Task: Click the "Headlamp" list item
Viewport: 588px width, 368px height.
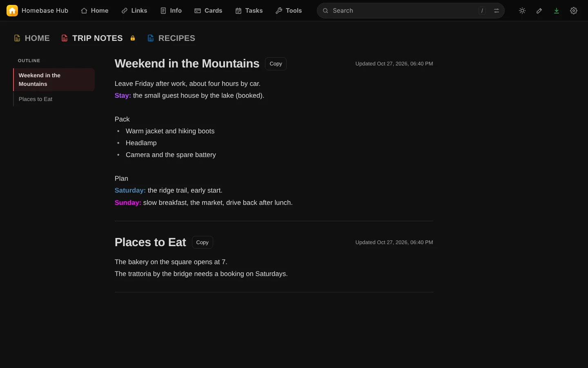Action: tap(141, 143)
